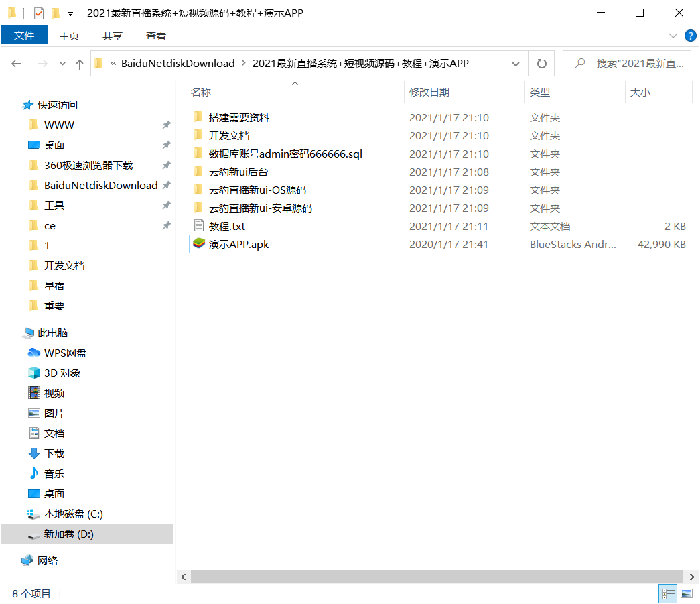This screenshot has height=604, width=700.
Task: Switch to details view in the status bar
Action: (x=668, y=594)
